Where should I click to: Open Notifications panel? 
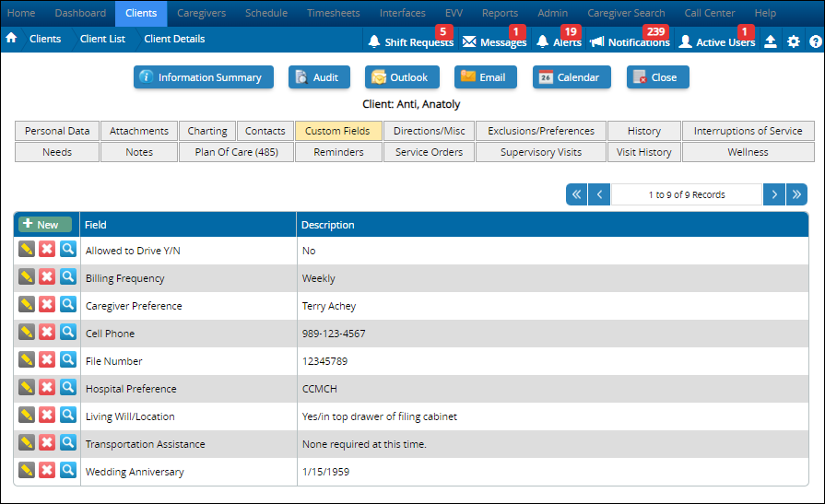click(x=630, y=41)
